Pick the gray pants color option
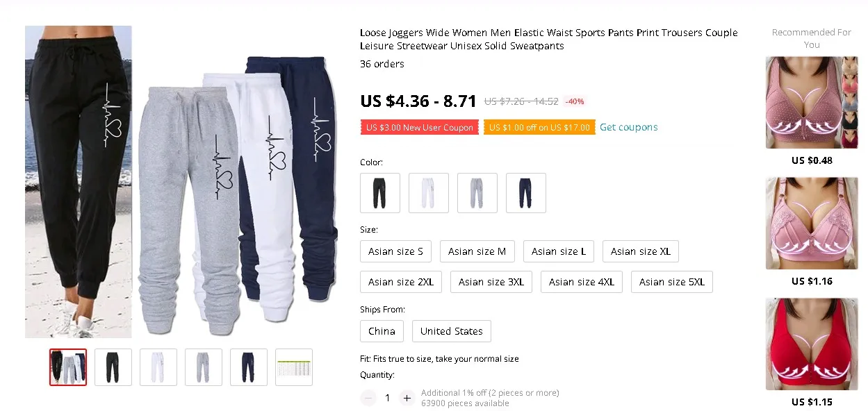This screenshot has width=868, height=411. tap(477, 193)
